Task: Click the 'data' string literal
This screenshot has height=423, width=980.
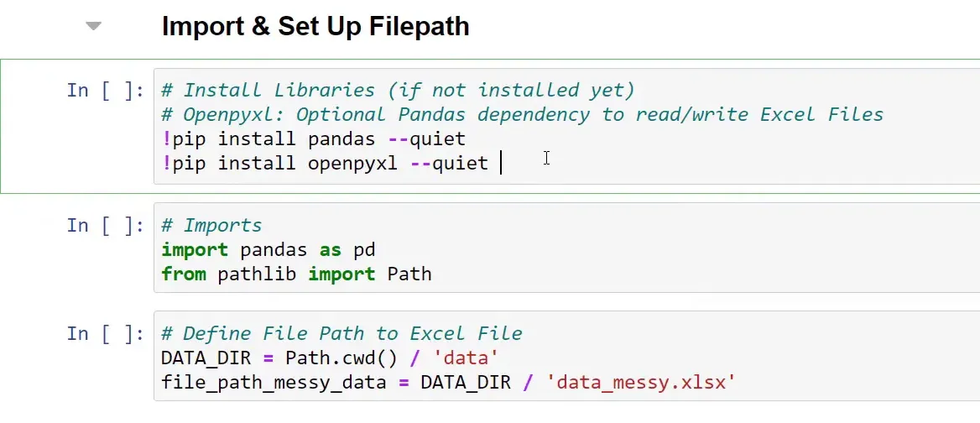Action: coord(465,358)
